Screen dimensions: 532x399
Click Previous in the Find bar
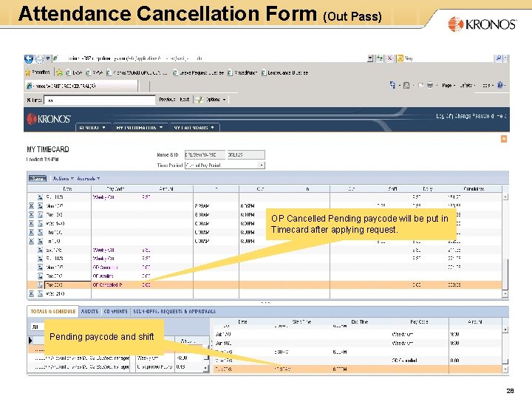pos(167,100)
